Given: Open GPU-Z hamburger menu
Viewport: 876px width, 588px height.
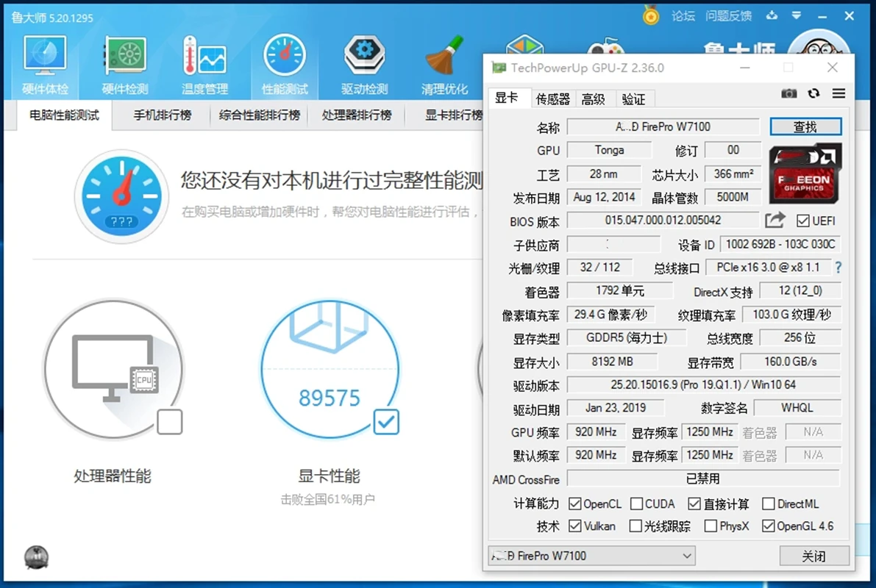Looking at the screenshot, I should tap(838, 93).
